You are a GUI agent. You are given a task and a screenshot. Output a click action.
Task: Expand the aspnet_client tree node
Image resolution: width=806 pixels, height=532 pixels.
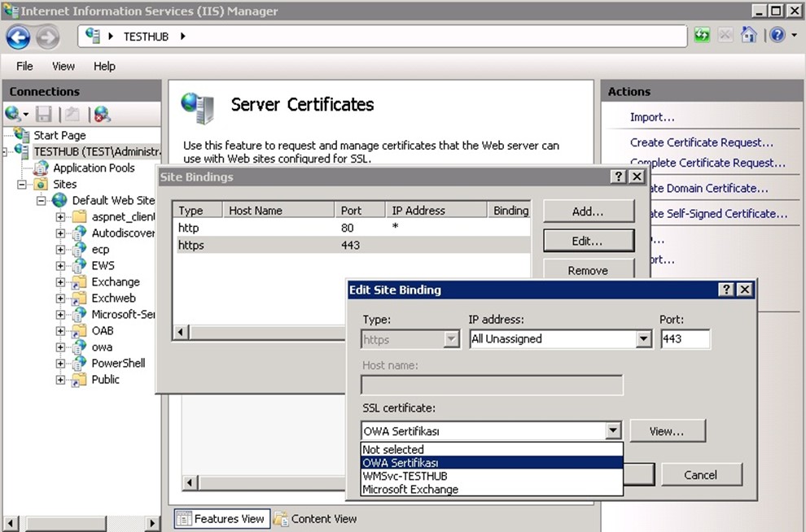pos(60,217)
